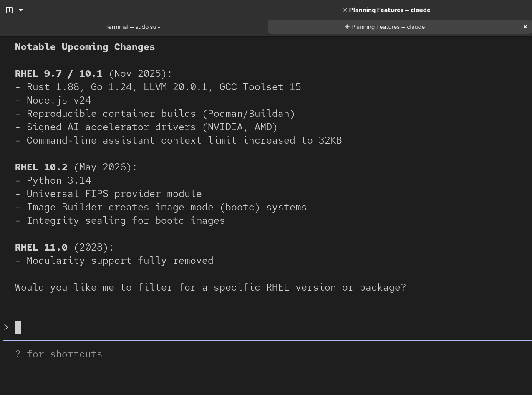Click the new tab icon
The image size is (532, 395).
(x=9, y=10)
